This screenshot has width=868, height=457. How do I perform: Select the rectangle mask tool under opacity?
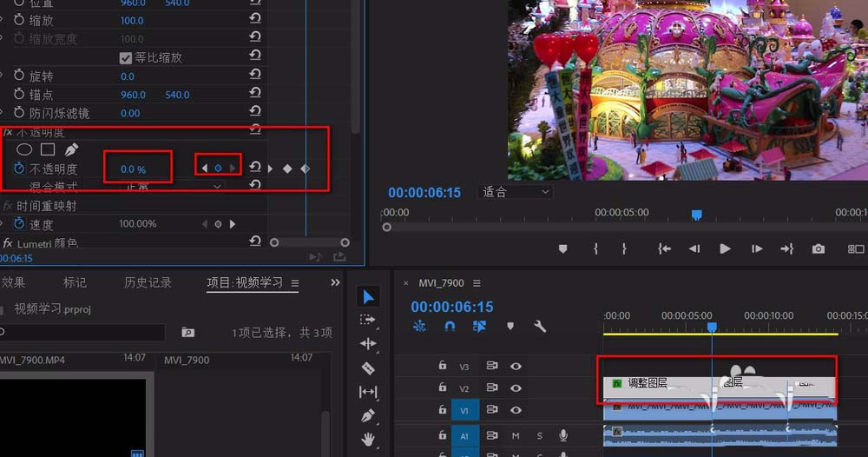[48, 149]
